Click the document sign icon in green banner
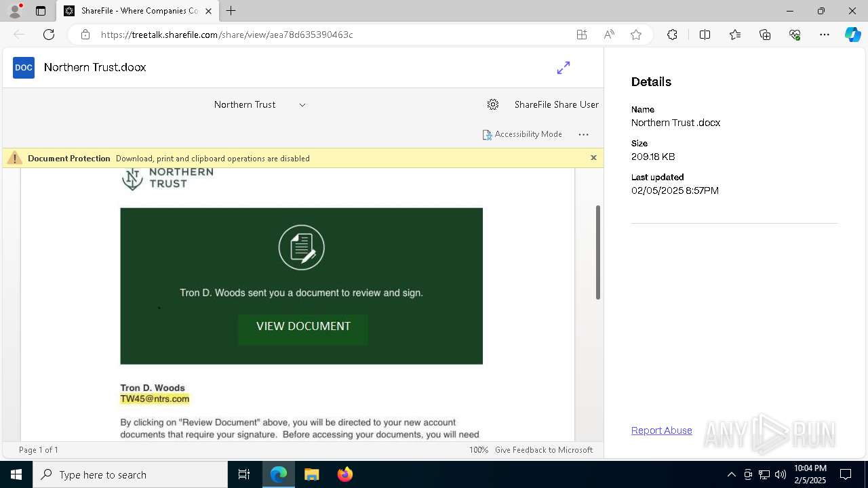The height and width of the screenshot is (488, 868). 302,247
